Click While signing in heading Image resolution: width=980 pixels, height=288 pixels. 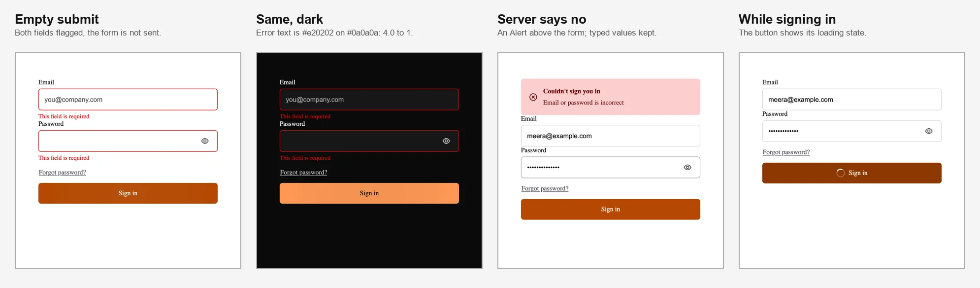click(787, 19)
